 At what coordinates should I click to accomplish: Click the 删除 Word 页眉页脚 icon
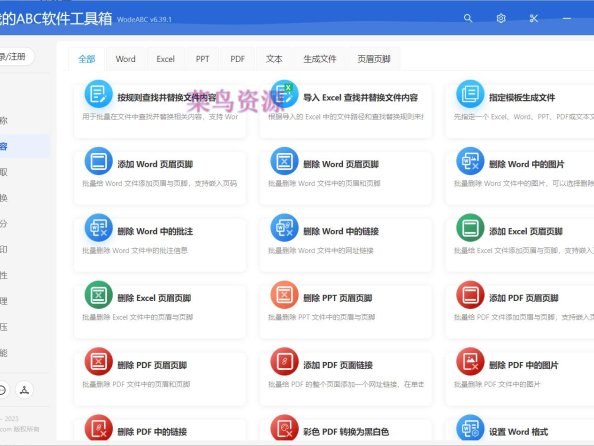pos(284,161)
